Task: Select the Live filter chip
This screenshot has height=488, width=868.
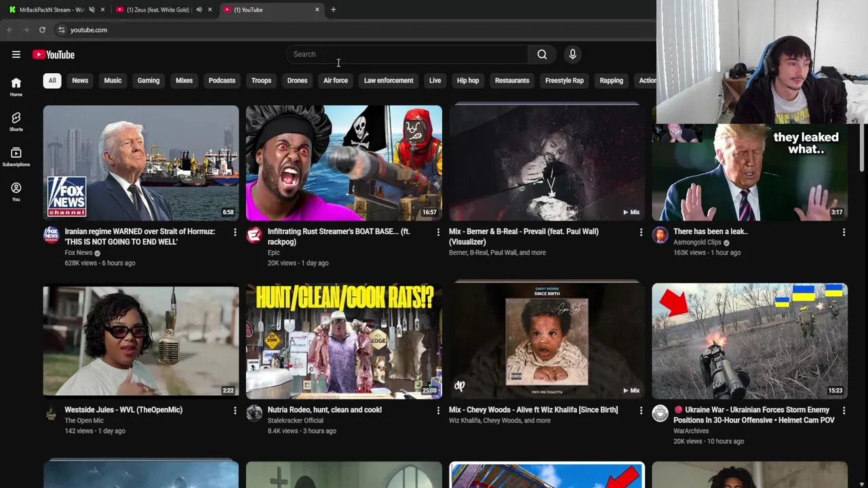Action: point(435,81)
